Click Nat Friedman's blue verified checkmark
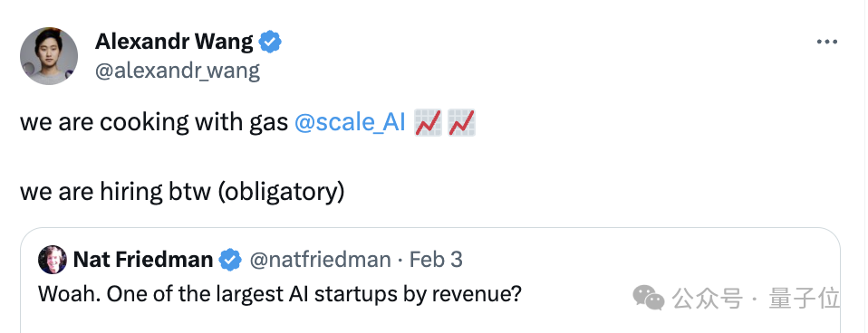Viewport: 868px width, 333px height. click(x=230, y=260)
